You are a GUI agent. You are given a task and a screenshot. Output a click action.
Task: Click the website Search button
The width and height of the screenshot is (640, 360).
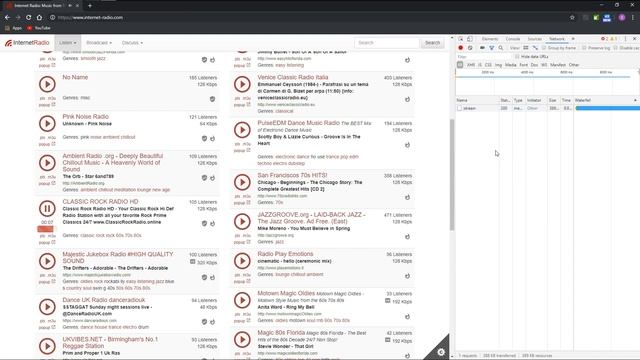(x=432, y=42)
